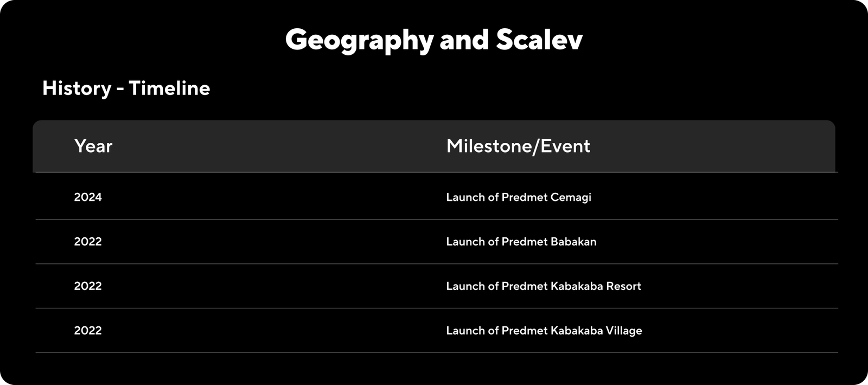868x385 pixels.
Task: Click the "Geography and Scalev" page title
Action: [x=433, y=40]
